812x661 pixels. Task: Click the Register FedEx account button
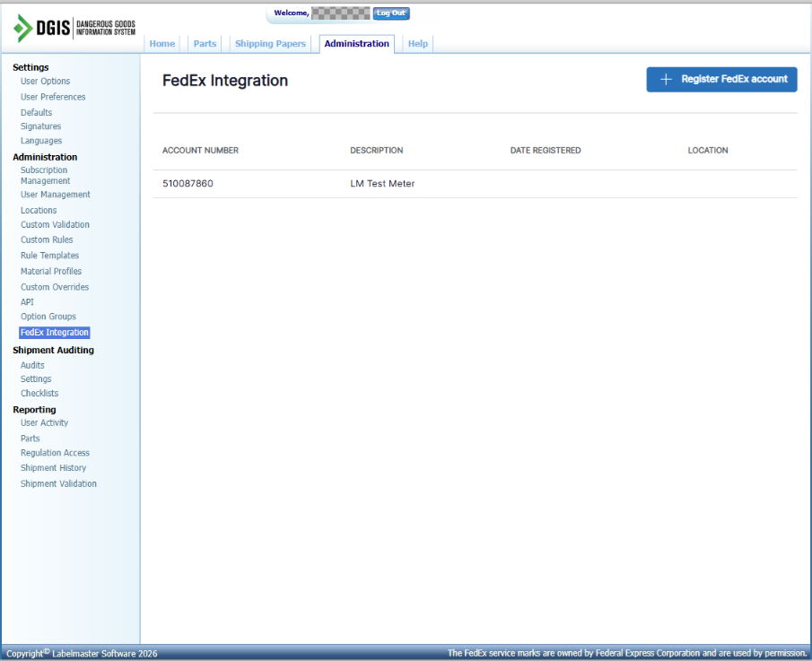click(x=721, y=79)
